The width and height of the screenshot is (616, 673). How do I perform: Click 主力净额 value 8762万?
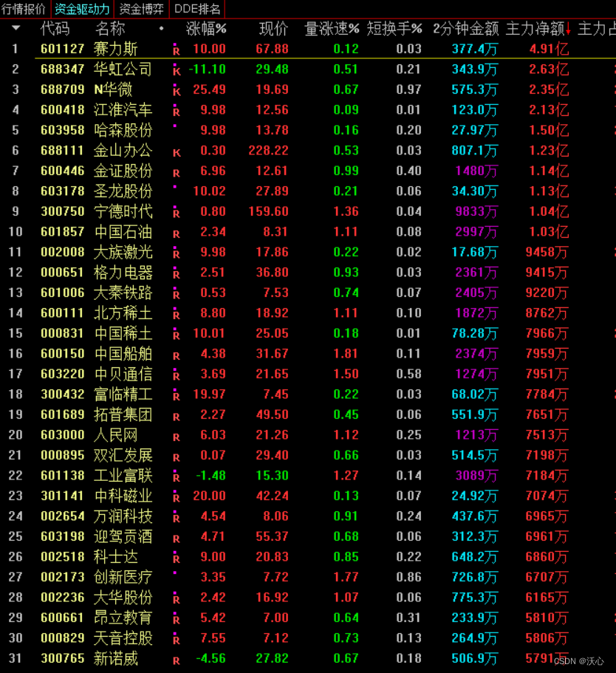(547, 313)
